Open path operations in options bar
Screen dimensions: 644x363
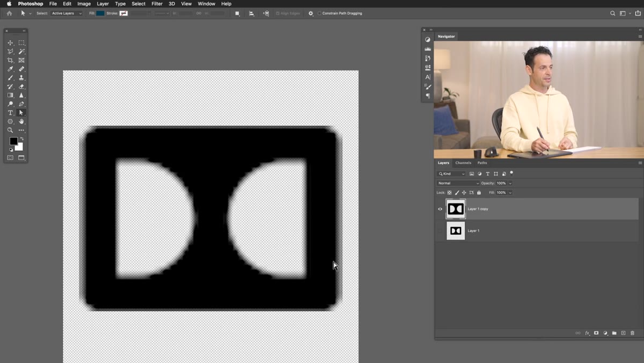237,13
